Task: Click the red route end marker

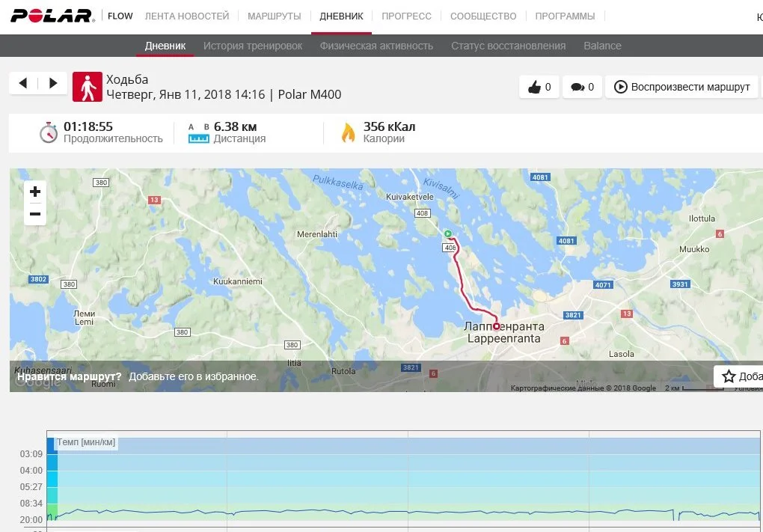Action: click(x=496, y=326)
